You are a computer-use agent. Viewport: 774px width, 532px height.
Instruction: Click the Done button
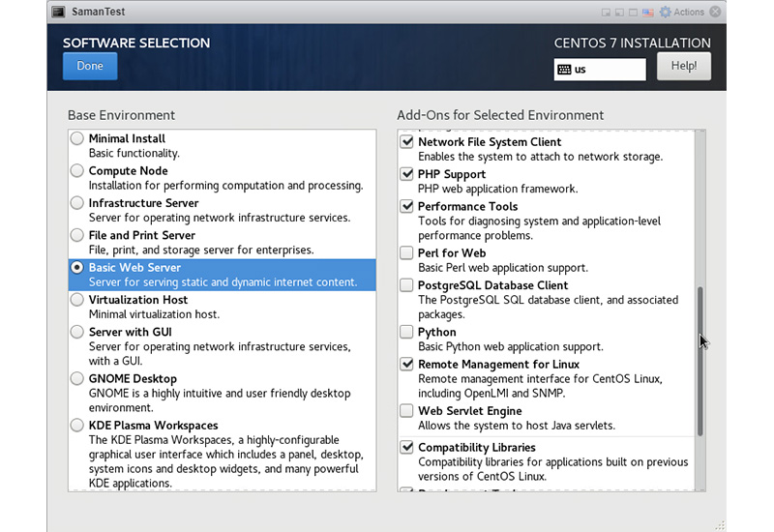click(x=90, y=66)
